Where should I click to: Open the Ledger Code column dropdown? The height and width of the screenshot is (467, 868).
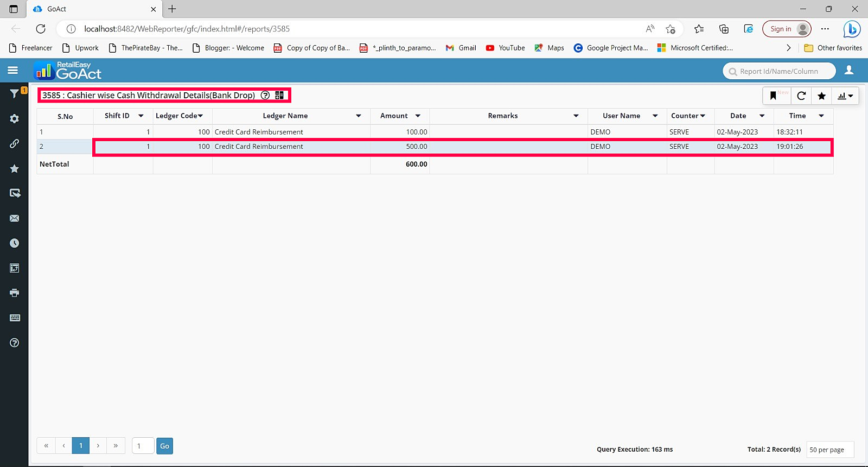point(200,116)
